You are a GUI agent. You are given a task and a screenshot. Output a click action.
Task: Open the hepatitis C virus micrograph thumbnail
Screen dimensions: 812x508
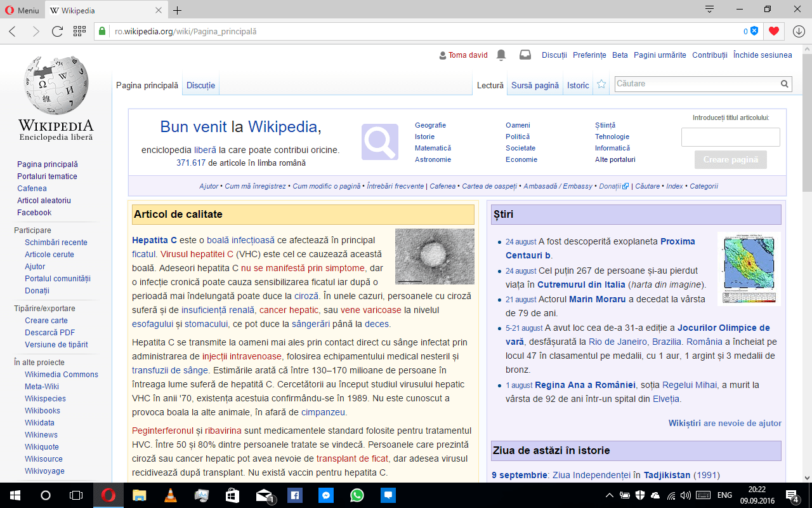(x=435, y=256)
